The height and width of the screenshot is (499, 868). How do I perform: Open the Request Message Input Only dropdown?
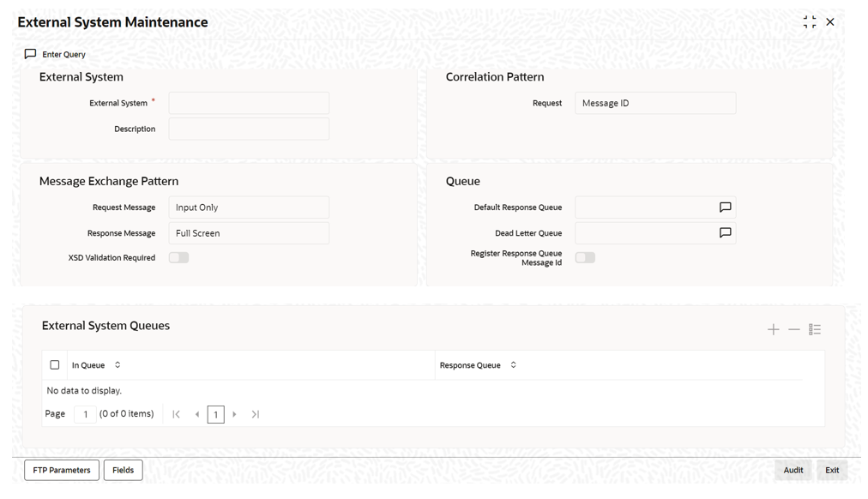[249, 207]
